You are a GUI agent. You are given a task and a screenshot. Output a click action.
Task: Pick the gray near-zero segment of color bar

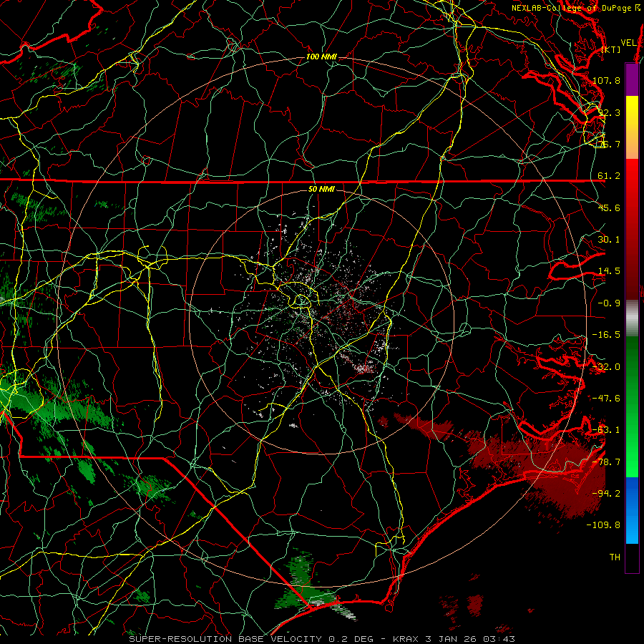point(632,318)
